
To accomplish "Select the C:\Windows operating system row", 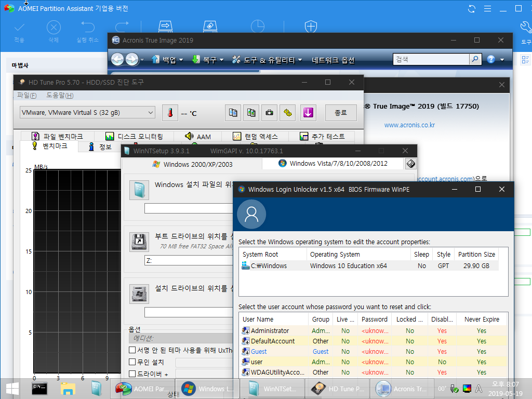I will point(369,265).
